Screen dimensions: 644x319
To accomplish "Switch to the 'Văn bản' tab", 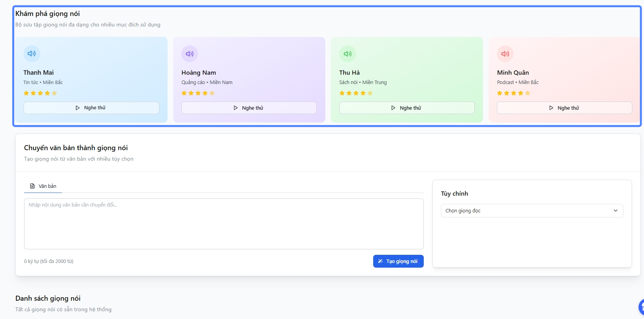I will click(43, 186).
